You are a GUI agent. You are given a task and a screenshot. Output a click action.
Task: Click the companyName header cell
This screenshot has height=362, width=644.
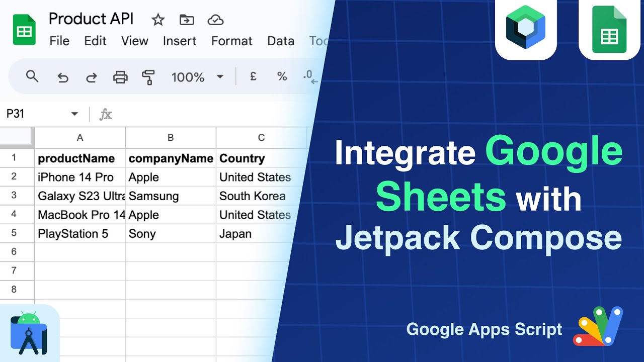pos(171,158)
